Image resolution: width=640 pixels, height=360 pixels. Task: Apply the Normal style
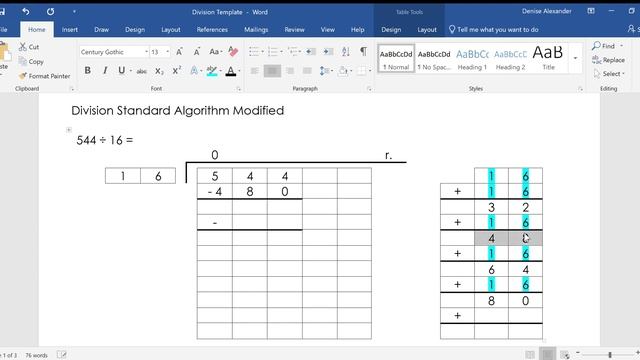[x=396, y=59]
